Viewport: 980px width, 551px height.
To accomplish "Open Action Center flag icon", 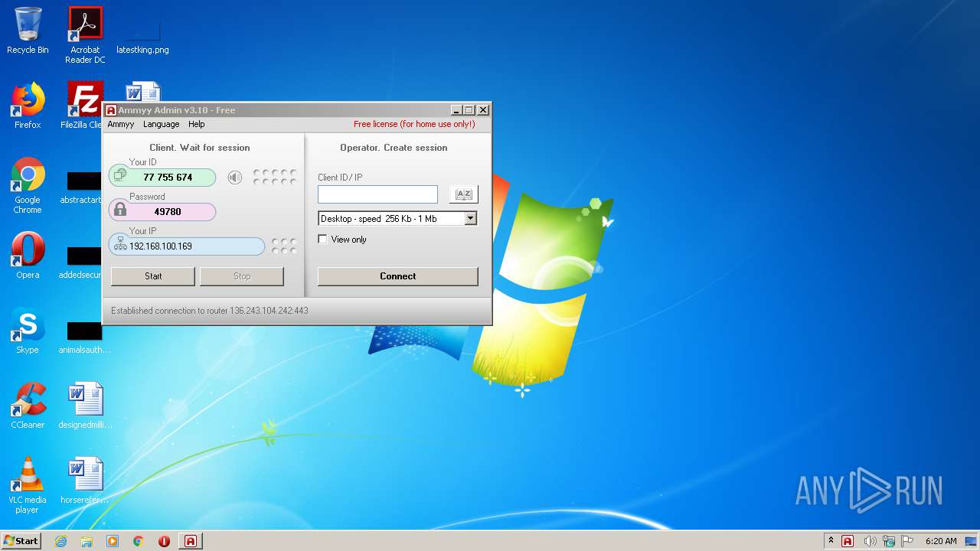I will pyautogui.click(x=907, y=541).
